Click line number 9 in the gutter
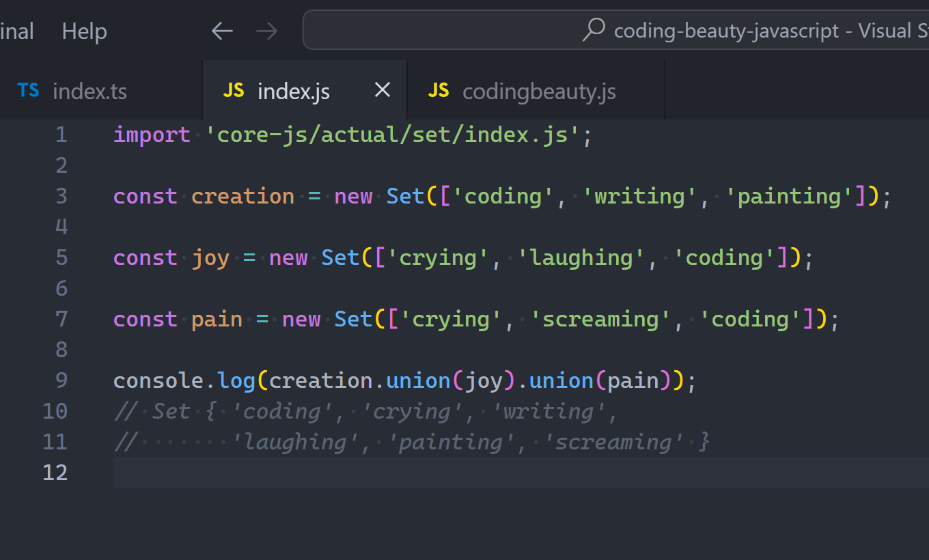 coord(61,380)
